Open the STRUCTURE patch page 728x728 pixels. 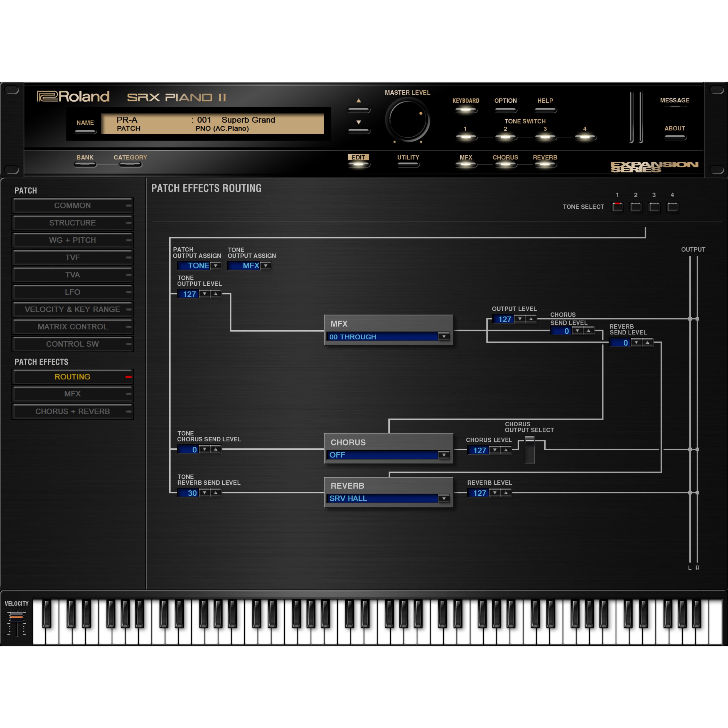tap(73, 223)
